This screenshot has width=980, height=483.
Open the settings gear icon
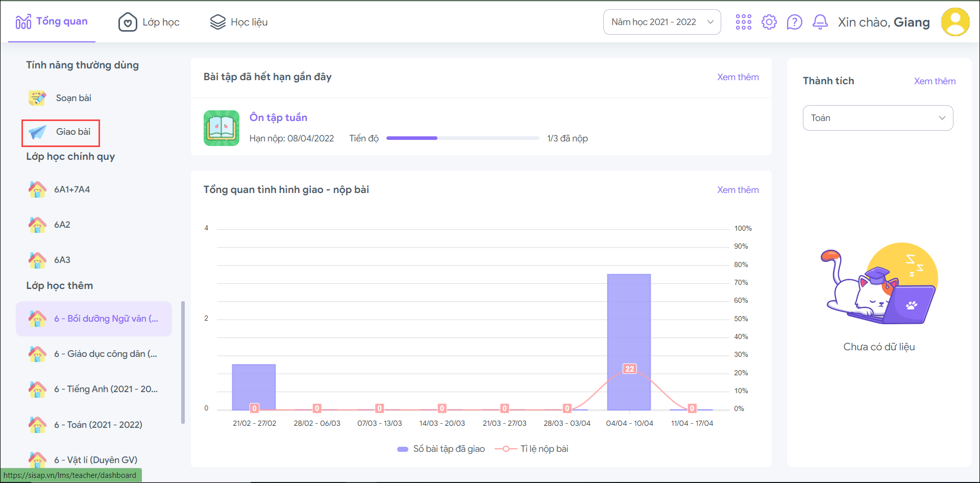769,22
